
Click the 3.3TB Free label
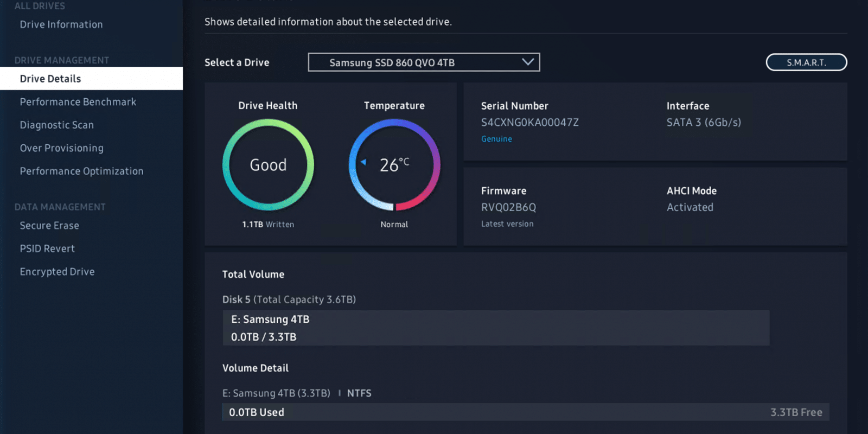(796, 412)
